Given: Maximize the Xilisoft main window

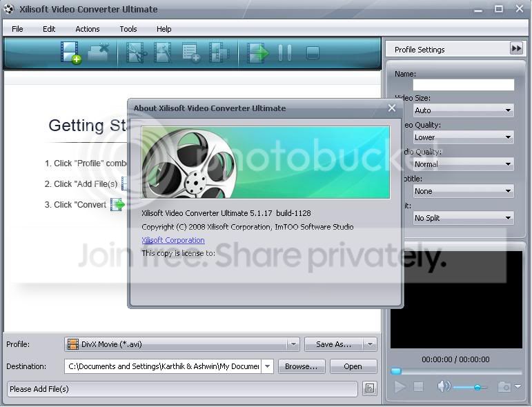Looking at the screenshot, I should pyautogui.click(x=499, y=8).
